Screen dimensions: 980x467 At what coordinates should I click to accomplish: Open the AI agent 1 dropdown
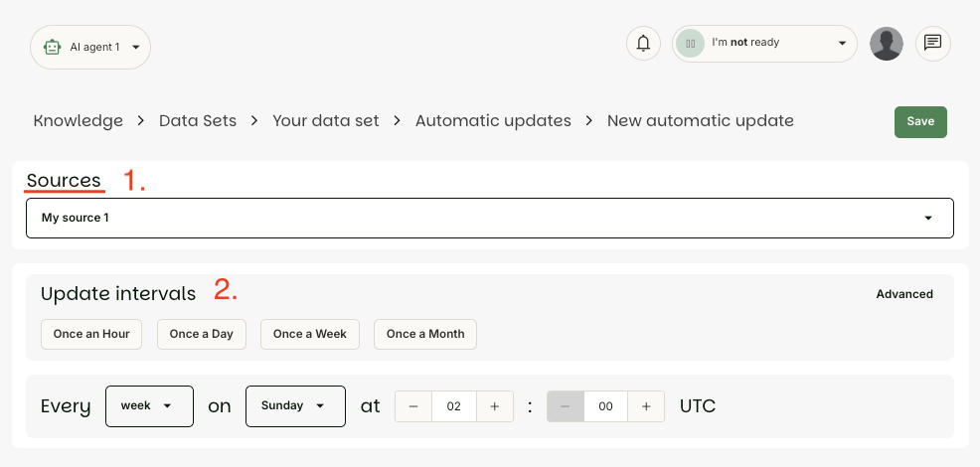click(x=135, y=47)
